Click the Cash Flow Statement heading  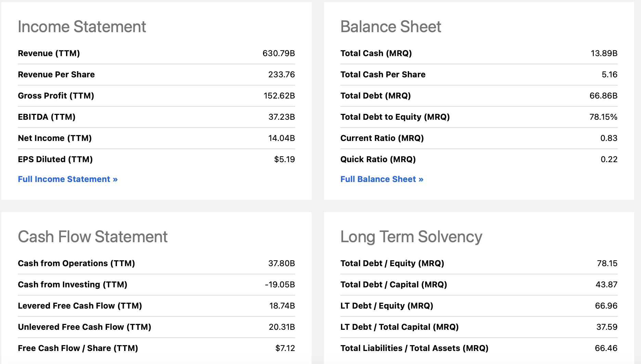(x=93, y=237)
